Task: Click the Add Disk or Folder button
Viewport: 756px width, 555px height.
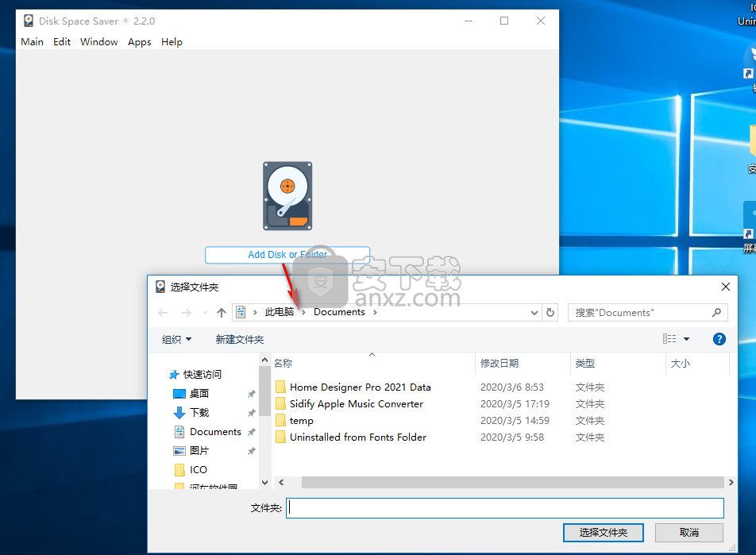Action: point(287,255)
